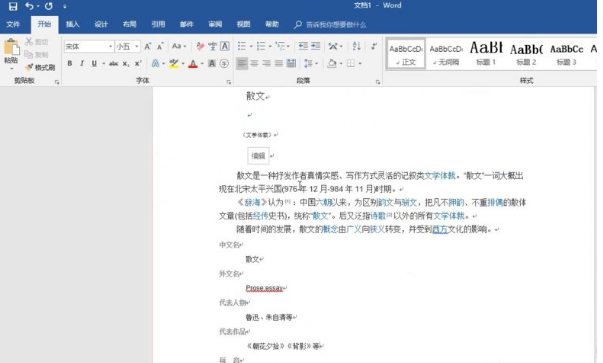The height and width of the screenshot is (363, 603).
Task: Click the Tell Me search box
Action: (x=331, y=25)
